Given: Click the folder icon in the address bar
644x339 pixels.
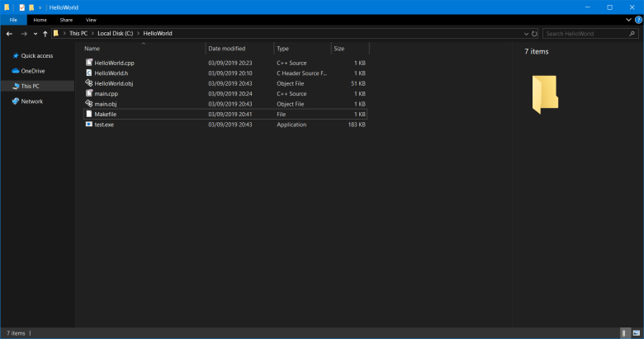Looking at the screenshot, I should click(56, 33).
